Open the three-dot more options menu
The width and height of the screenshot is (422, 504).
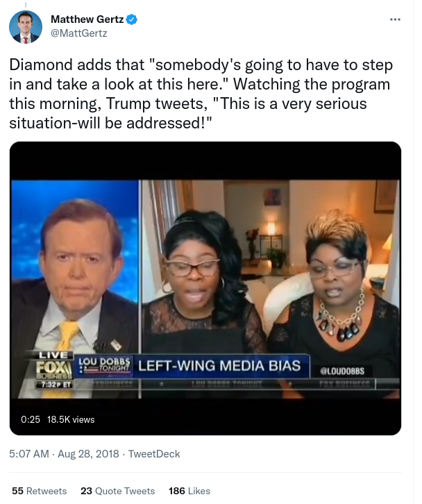[395, 19]
